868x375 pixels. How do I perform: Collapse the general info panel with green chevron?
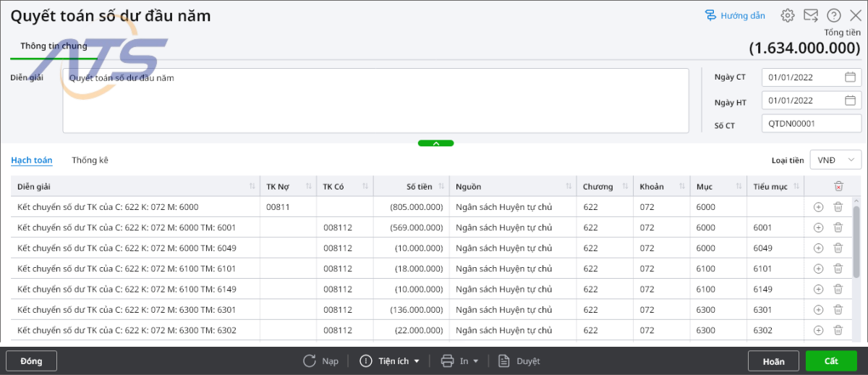click(x=435, y=143)
